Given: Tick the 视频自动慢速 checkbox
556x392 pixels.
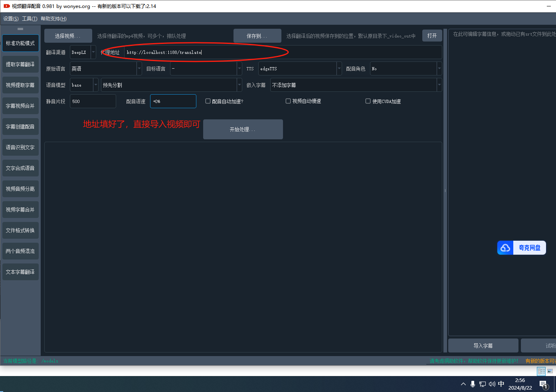Looking at the screenshot, I should click(288, 101).
